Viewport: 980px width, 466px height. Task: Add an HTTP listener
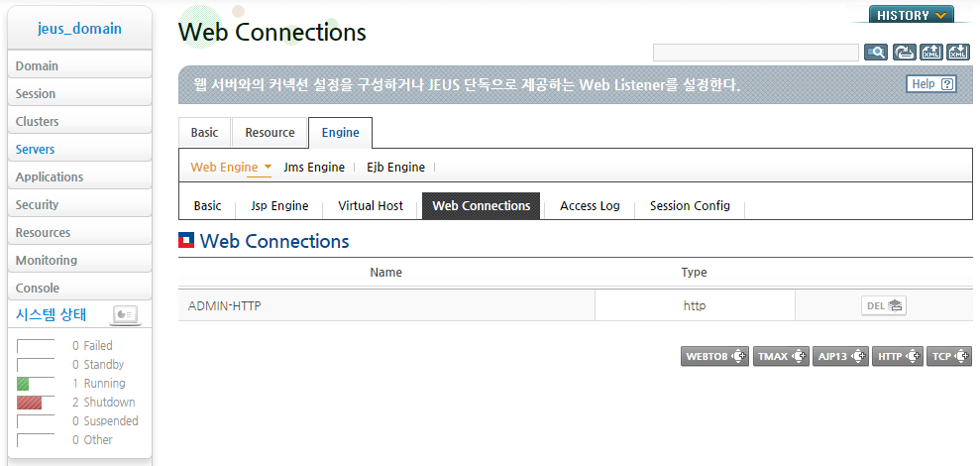click(898, 357)
